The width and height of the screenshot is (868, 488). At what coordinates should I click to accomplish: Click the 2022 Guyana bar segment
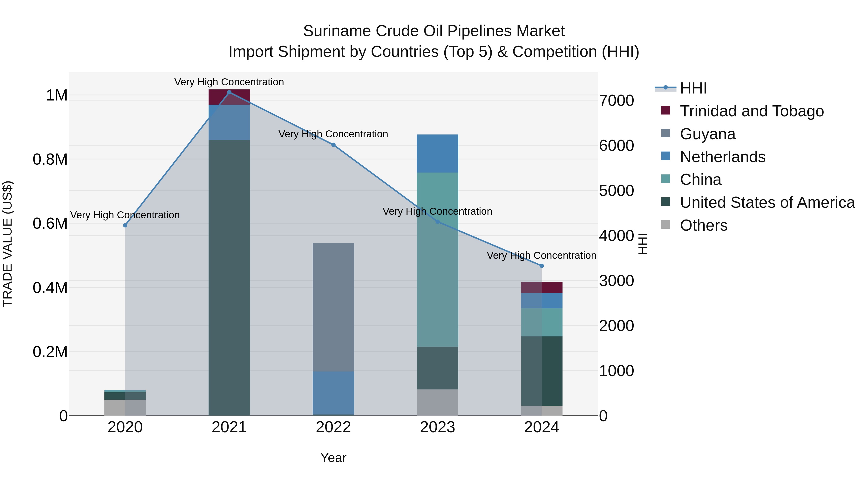tap(334, 307)
